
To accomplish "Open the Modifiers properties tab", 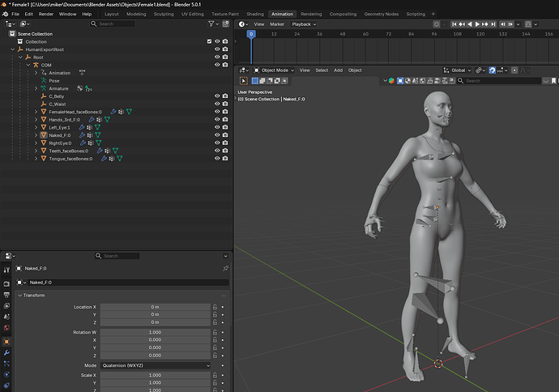I will pyautogui.click(x=6, y=353).
